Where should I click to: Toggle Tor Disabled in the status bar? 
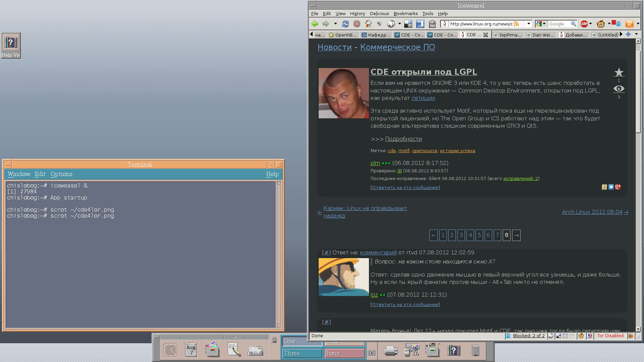pos(610,336)
